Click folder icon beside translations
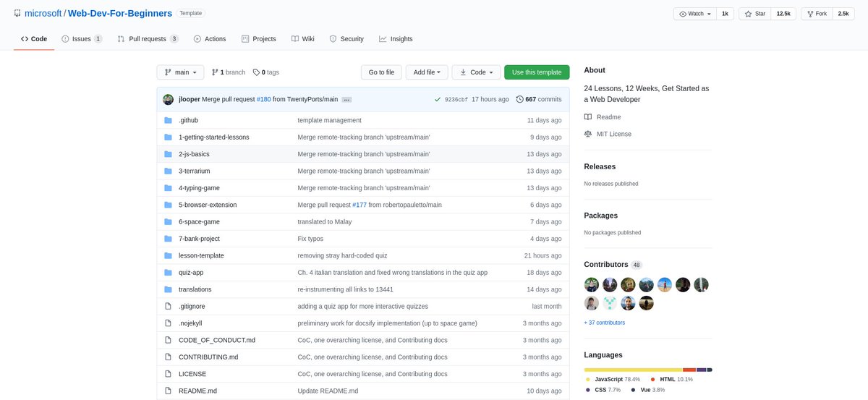The width and height of the screenshot is (868, 400). (x=168, y=289)
